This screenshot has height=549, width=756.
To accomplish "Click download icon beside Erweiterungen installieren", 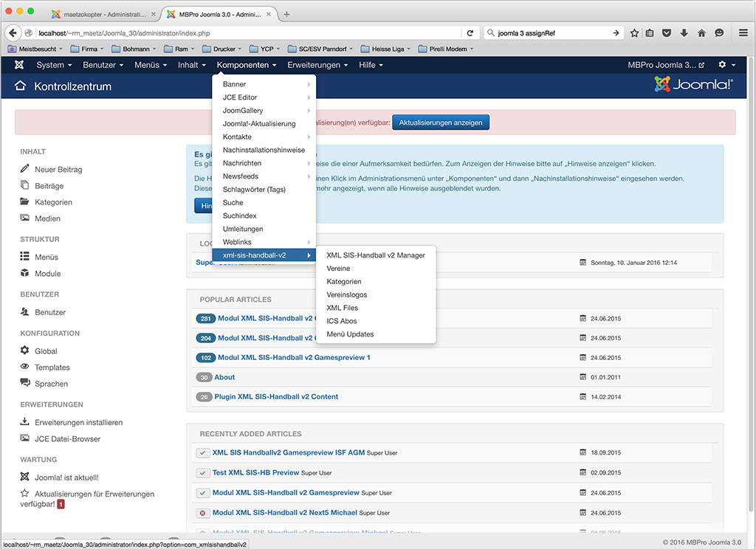I will click(x=24, y=422).
